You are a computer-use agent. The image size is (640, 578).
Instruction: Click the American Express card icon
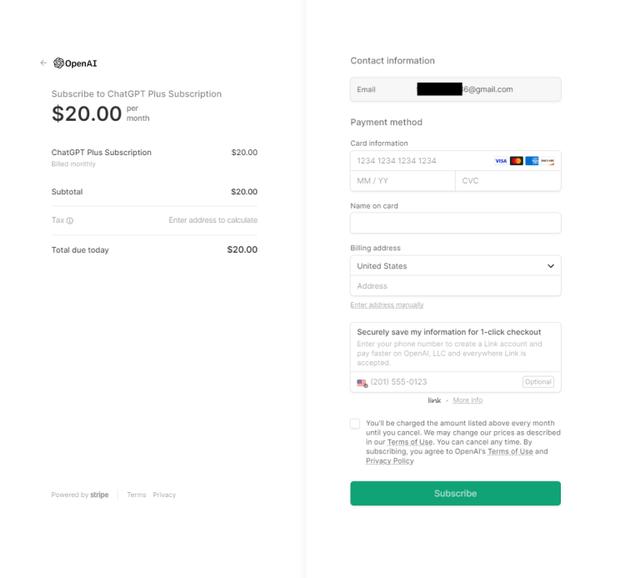click(x=532, y=161)
